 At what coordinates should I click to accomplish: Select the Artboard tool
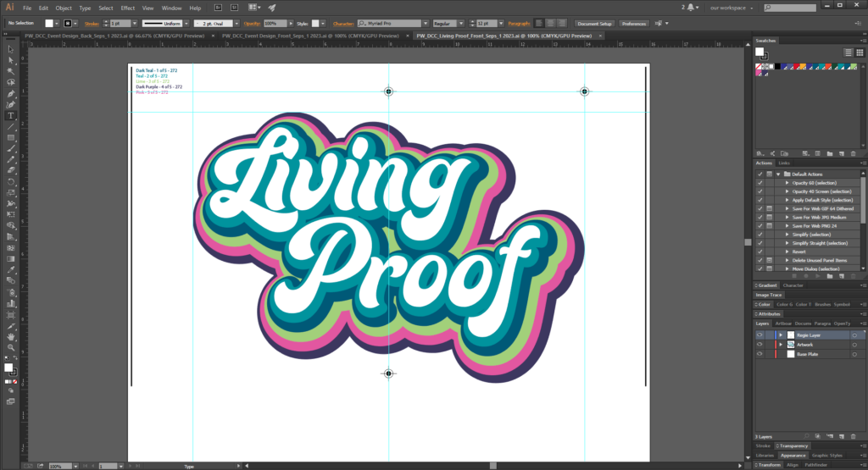tap(10, 315)
